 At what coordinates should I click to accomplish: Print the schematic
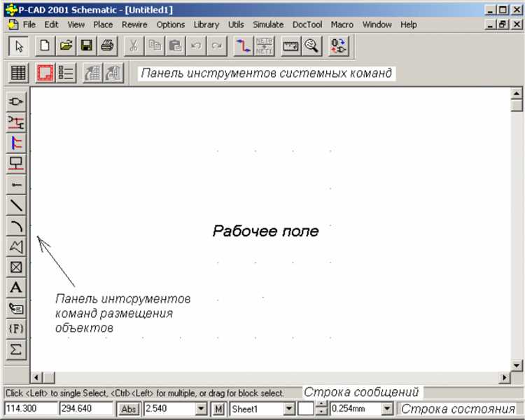tap(107, 46)
